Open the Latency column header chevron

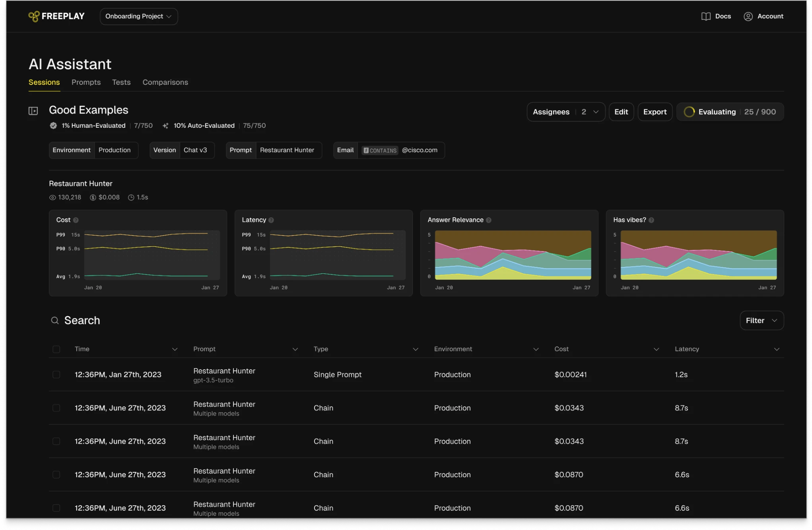pyautogui.click(x=777, y=349)
